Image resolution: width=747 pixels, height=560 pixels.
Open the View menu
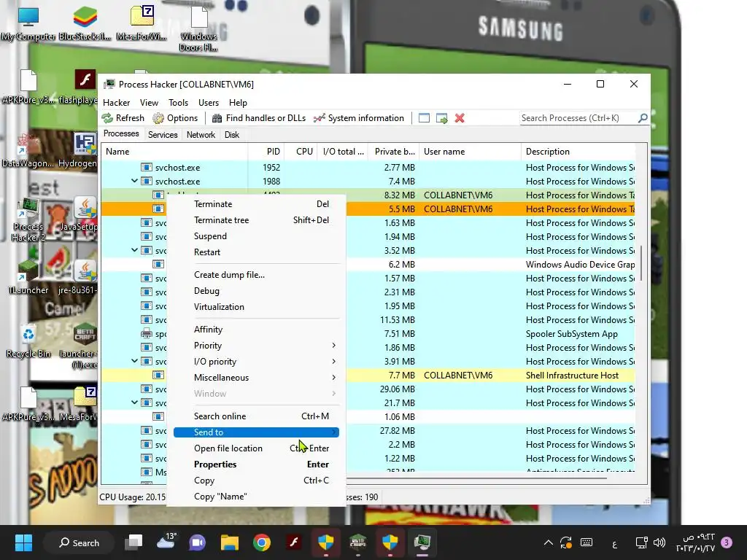pos(149,102)
